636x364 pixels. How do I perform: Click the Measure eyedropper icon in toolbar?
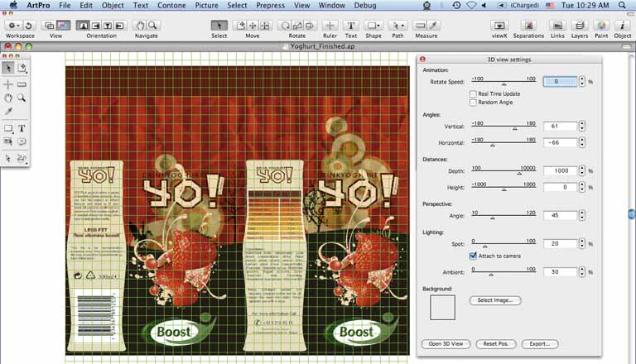433,26
